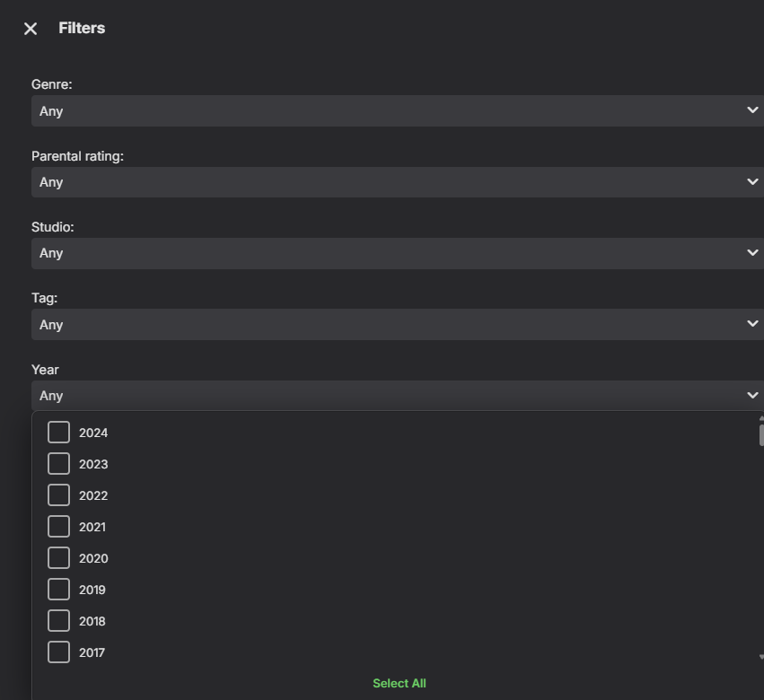Collapse the Year dropdown

(x=395, y=396)
